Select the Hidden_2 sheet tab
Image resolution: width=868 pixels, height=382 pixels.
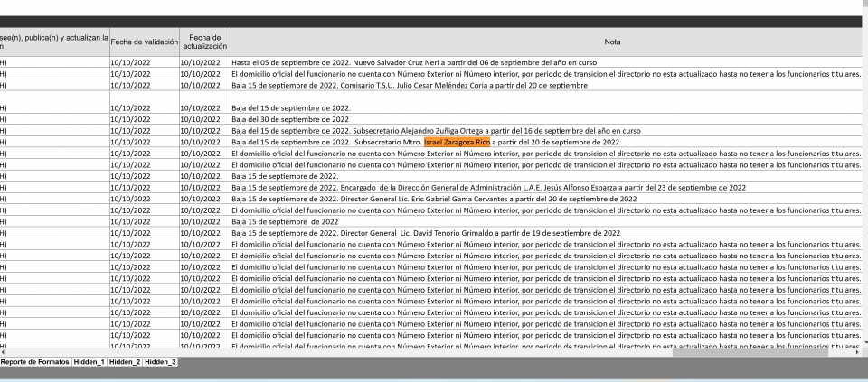pos(125,361)
